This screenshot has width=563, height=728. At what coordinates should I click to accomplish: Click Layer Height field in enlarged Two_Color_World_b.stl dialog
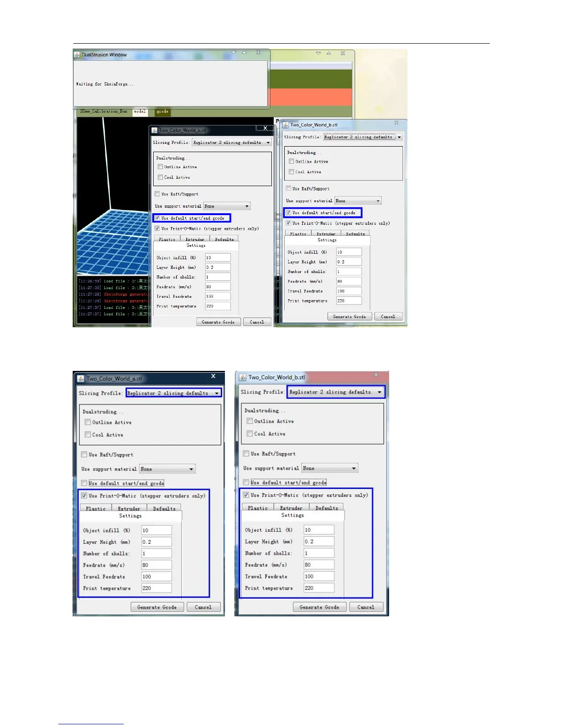tap(319, 541)
